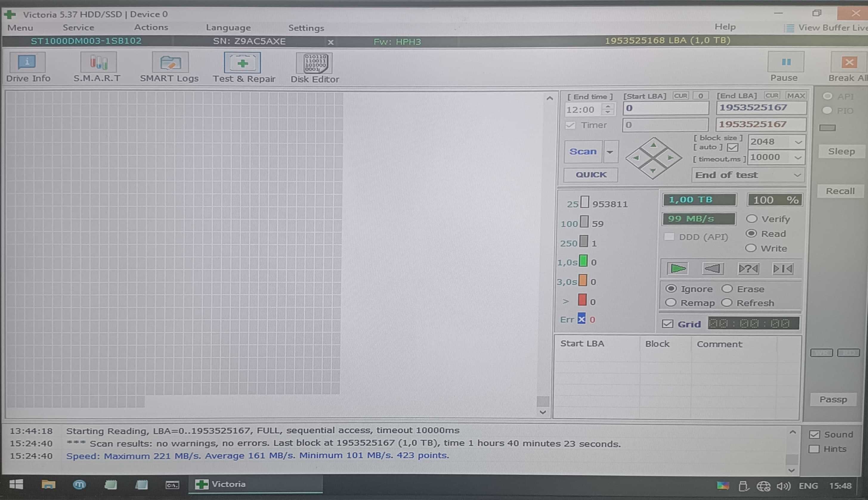Screen dimensions: 868x500
Task: Open the Help menu
Action: click(725, 27)
